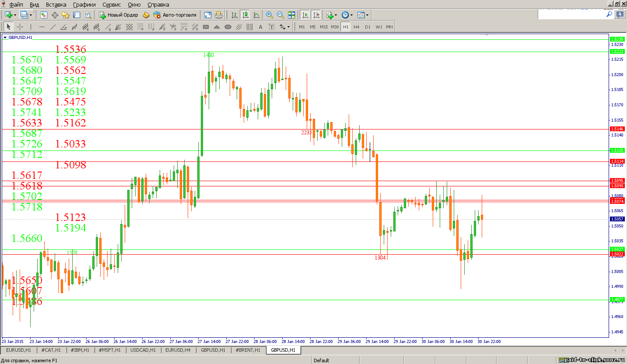Image resolution: width=627 pixels, height=364 pixels.
Task: Select the Fibonacci Retracement tool
Action: (x=140, y=27)
